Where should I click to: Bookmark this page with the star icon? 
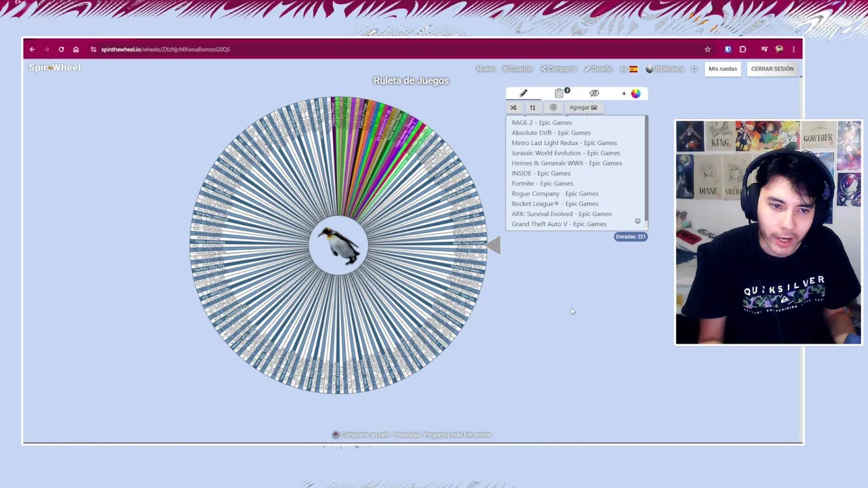point(707,49)
